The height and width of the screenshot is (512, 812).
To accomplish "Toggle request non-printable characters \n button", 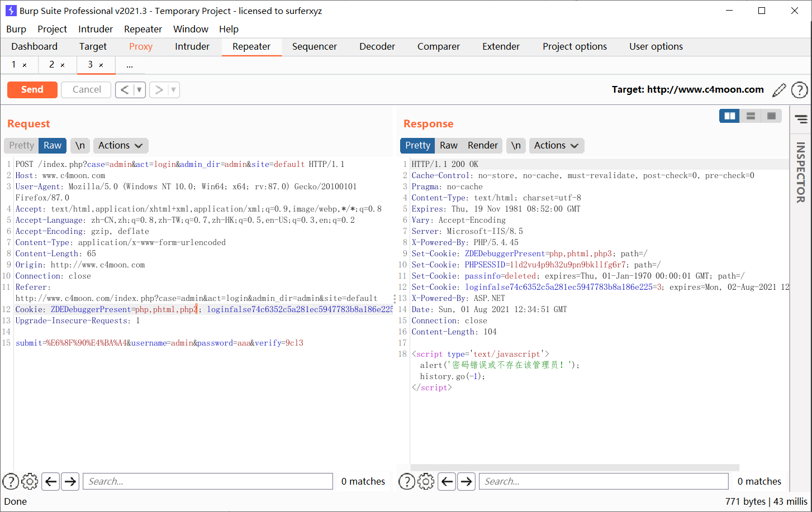I will coord(80,146).
